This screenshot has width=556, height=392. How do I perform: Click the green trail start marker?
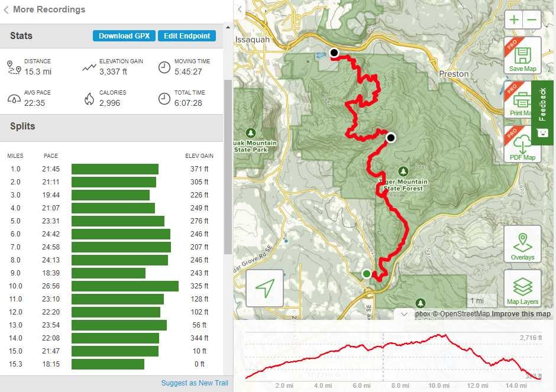pos(367,274)
